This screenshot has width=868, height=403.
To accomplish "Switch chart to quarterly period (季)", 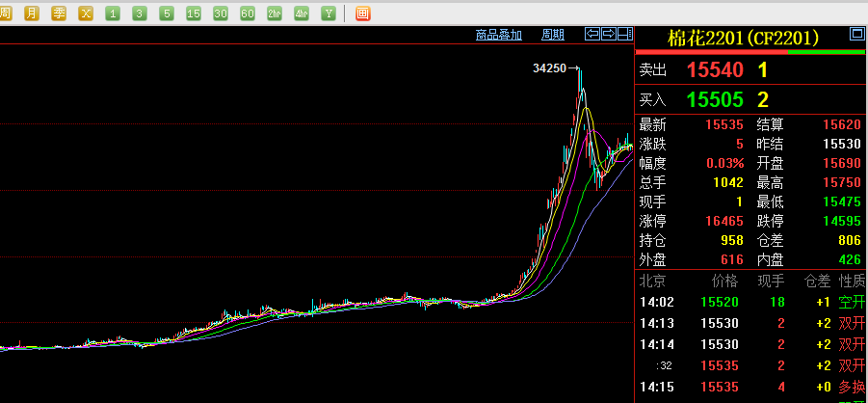I will [x=59, y=13].
